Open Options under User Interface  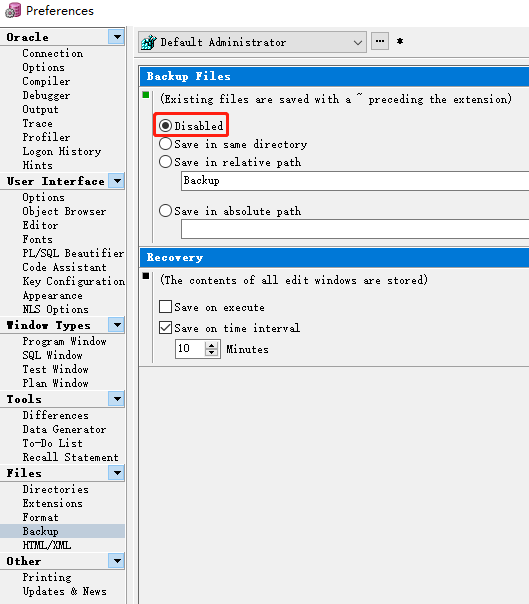(x=43, y=197)
